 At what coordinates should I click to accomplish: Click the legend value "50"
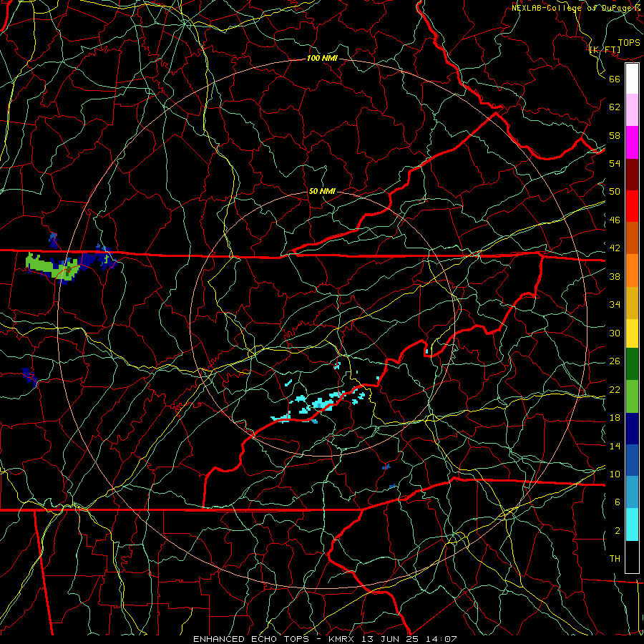click(615, 192)
